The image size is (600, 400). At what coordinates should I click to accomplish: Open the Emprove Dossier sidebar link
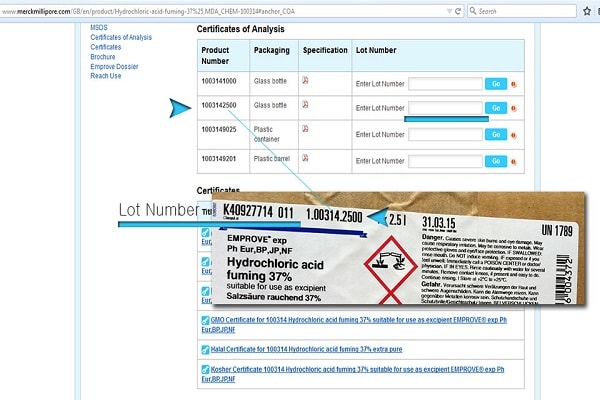tap(114, 67)
